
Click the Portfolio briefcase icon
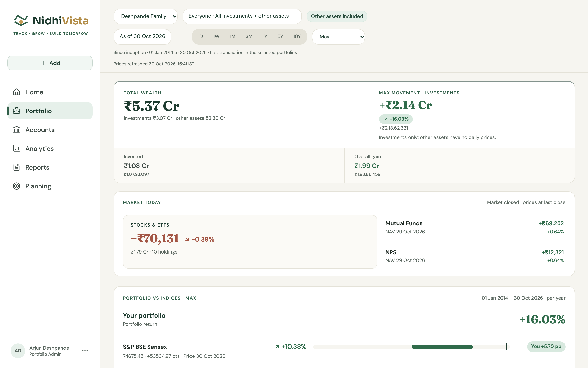17,111
